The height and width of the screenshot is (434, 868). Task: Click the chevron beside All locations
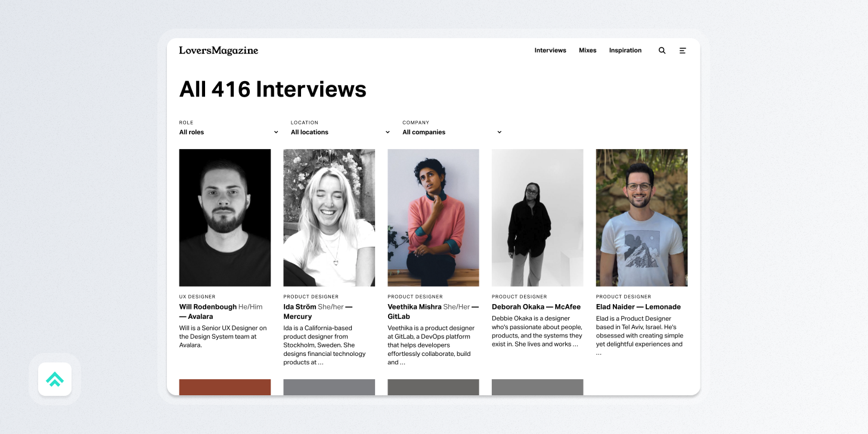pyautogui.click(x=387, y=132)
